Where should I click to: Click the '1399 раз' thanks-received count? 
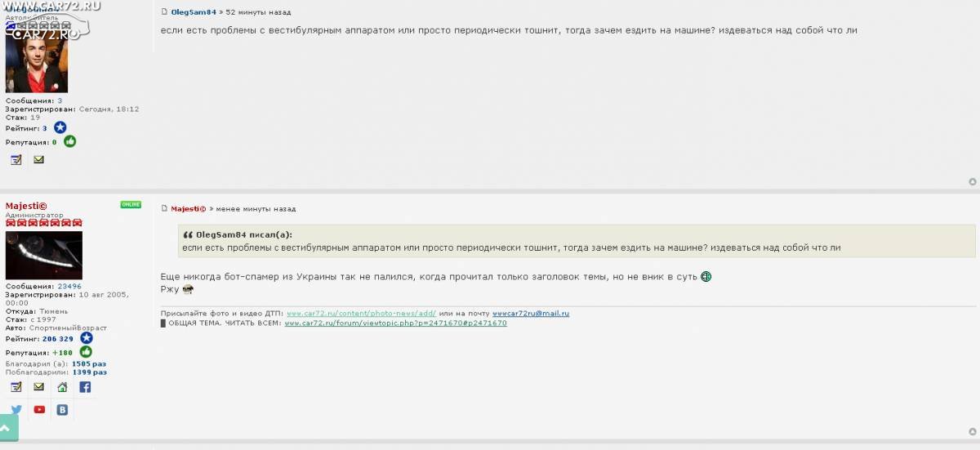[x=90, y=372]
